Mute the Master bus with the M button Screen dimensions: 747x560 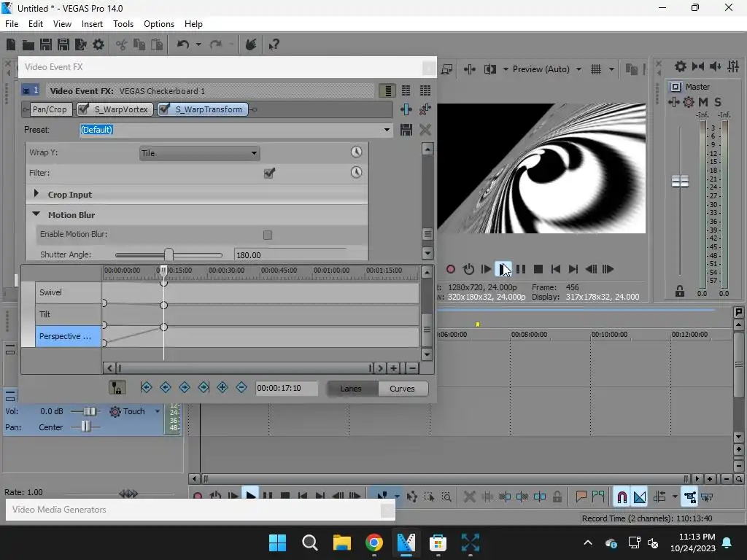703,102
